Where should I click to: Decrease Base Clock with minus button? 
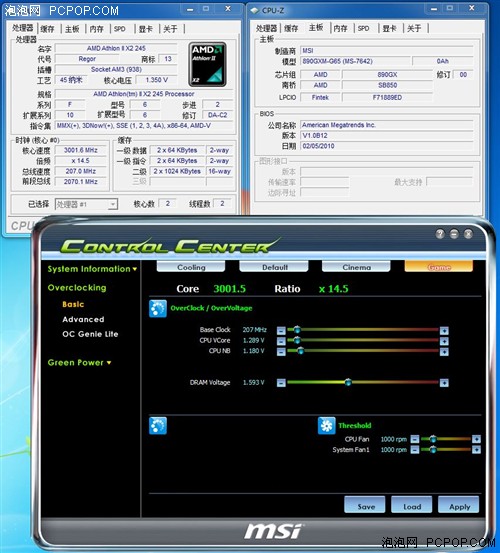point(281,330)
